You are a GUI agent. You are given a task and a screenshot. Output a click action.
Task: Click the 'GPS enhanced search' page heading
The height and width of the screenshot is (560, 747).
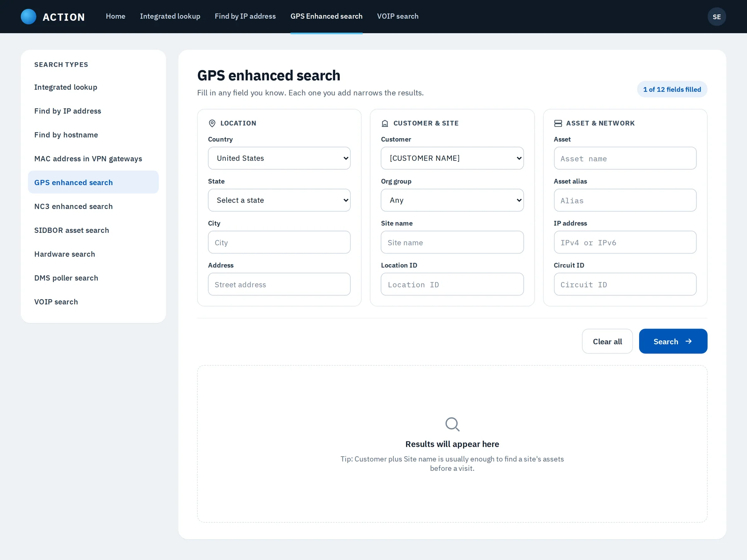(269, 75)
